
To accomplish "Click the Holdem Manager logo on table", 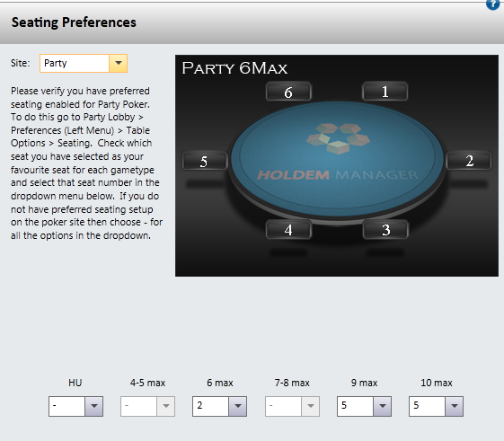I will click(x=338, y=153).
